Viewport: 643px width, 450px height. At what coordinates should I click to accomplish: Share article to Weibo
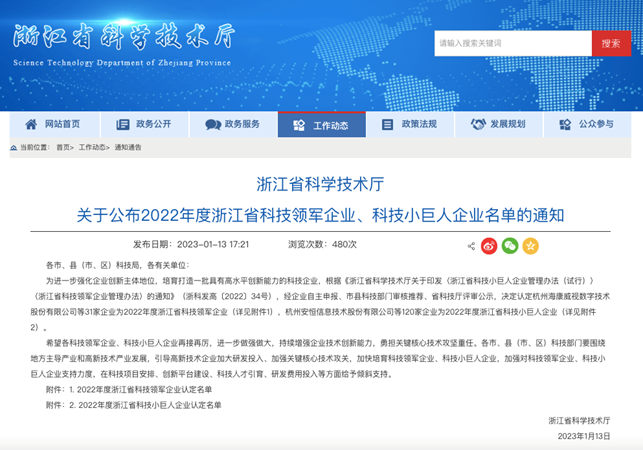pos(489,245)
